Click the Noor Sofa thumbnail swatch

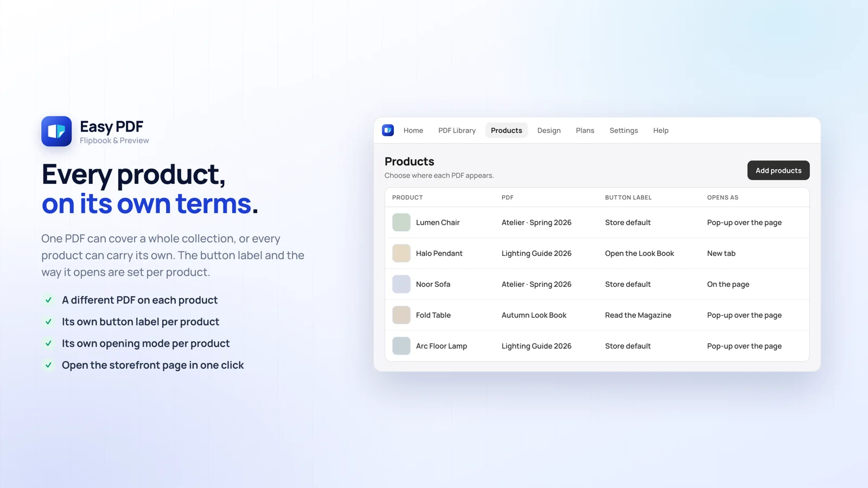(x=401, y=284)
